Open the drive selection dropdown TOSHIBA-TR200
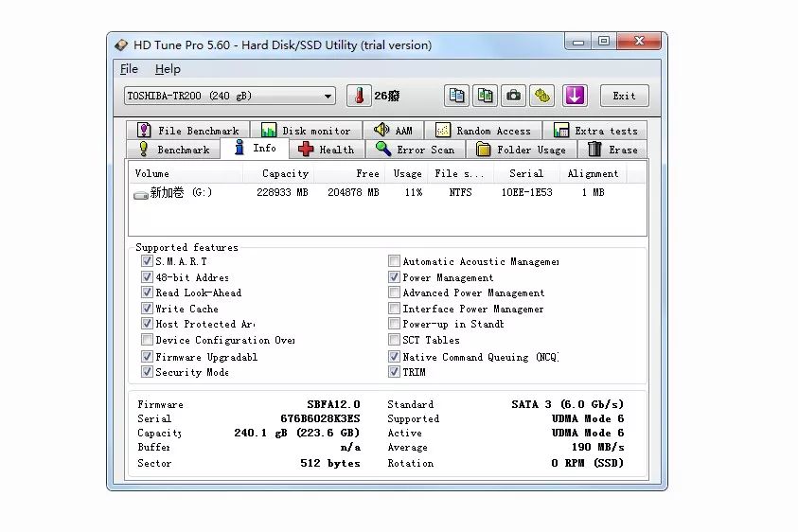 tap(229, 96)
